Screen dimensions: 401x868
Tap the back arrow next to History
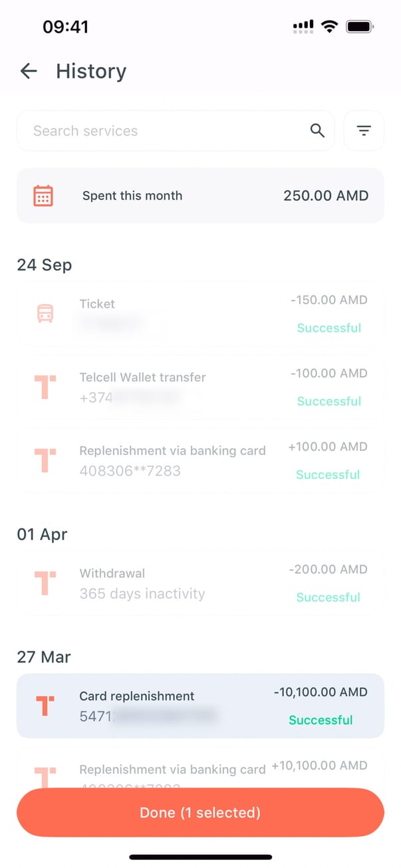point(29,71)
